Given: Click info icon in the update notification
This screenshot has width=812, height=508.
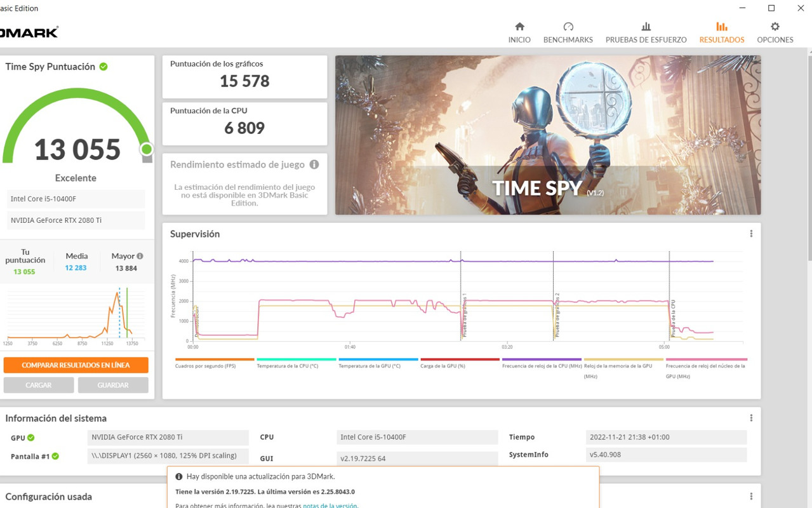Looking at the screenshot, I should (x=179, y=476).
